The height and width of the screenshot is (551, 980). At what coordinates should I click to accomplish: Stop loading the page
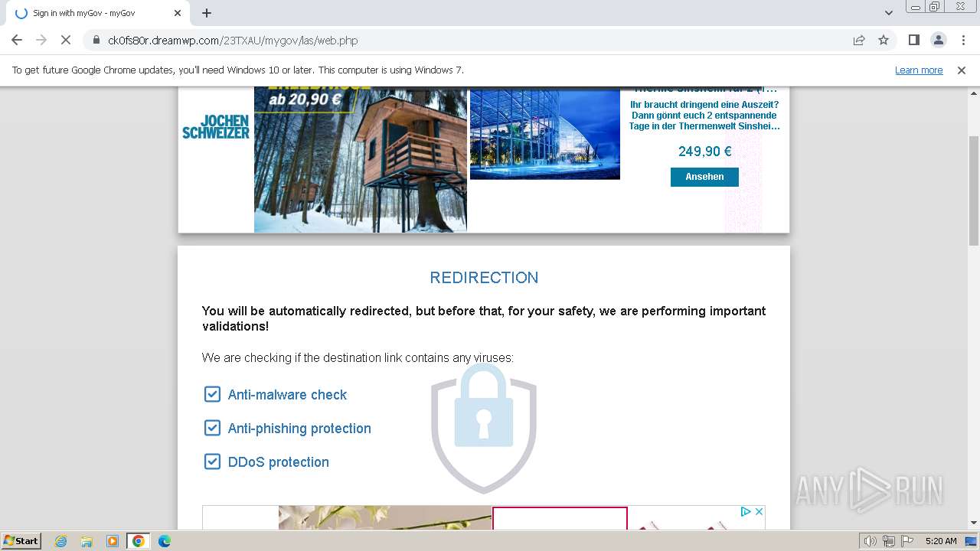[x=66, y=40]
